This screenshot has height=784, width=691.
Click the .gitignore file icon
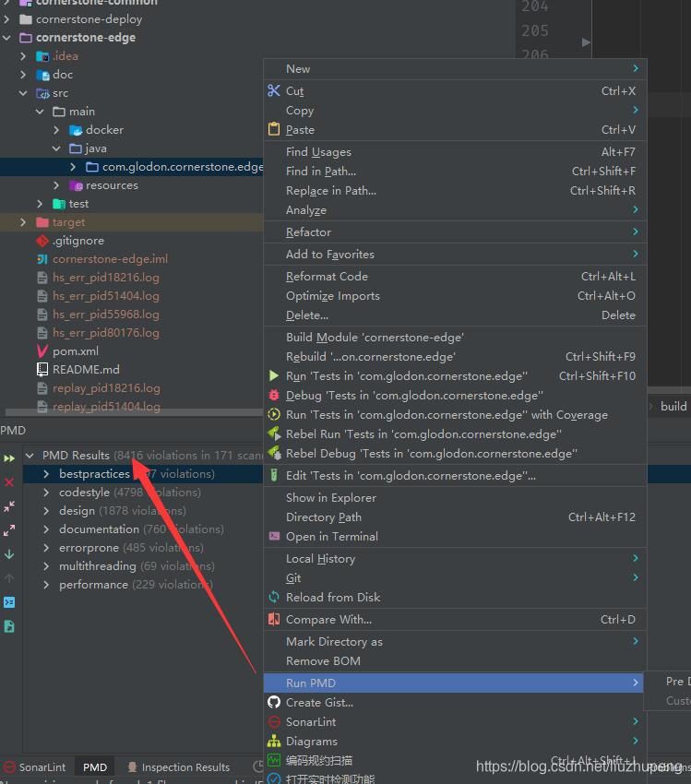click(x=42, y=241)
